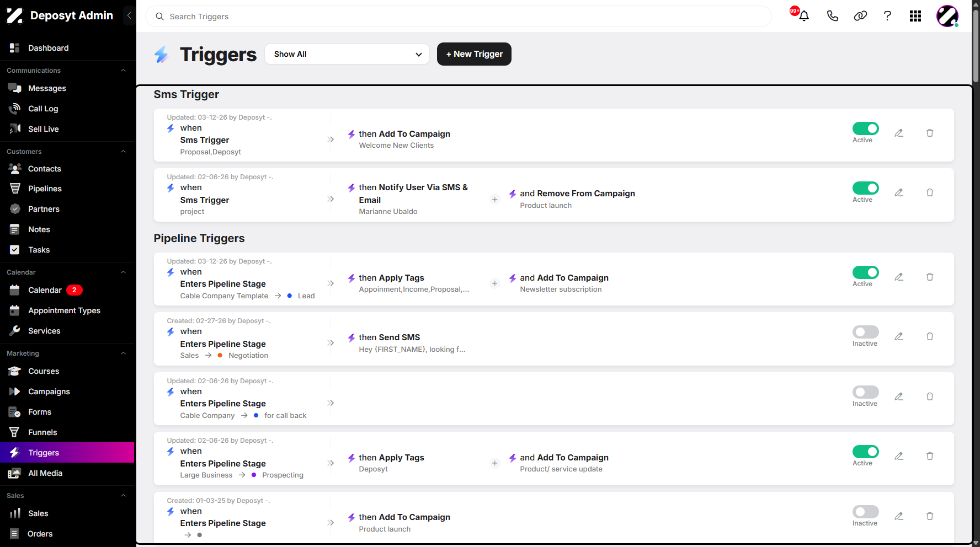Open the notifications bell icon
The width and height of the screenshot is (980, 547).
click(x=804, y=16)
